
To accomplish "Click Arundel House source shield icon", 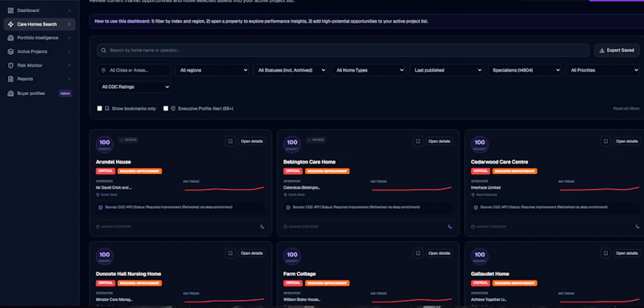I will coord(101,208).
